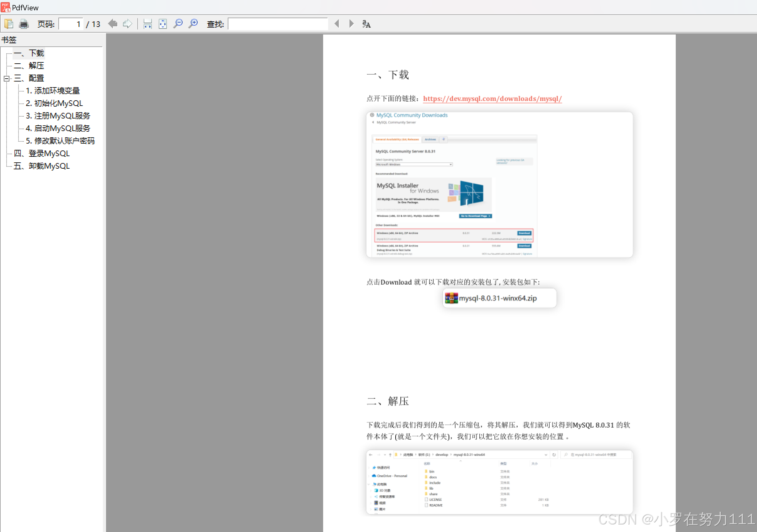Click the page number input field
This screenshot has width=757, height=532.
coord(71,24)
